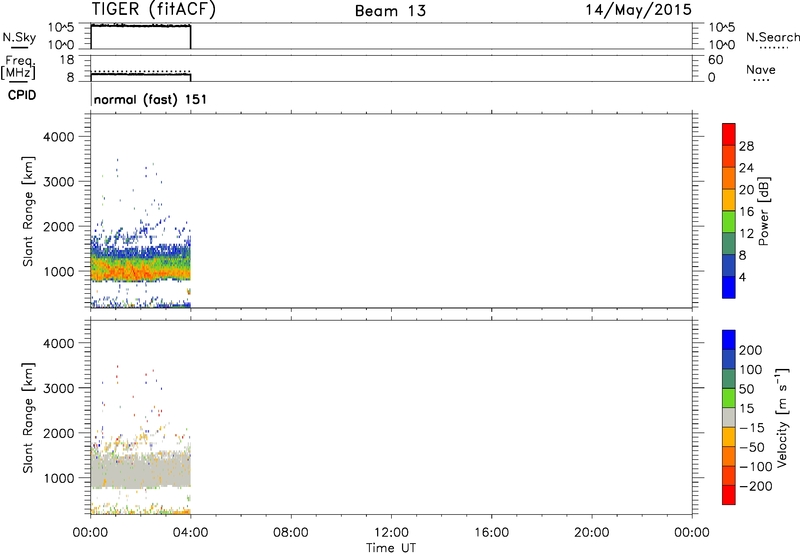The height and width of the screenshot is (554, 800).
Task: Click the gray scatter band in velocity panel
Action: (x=140, y=470)
